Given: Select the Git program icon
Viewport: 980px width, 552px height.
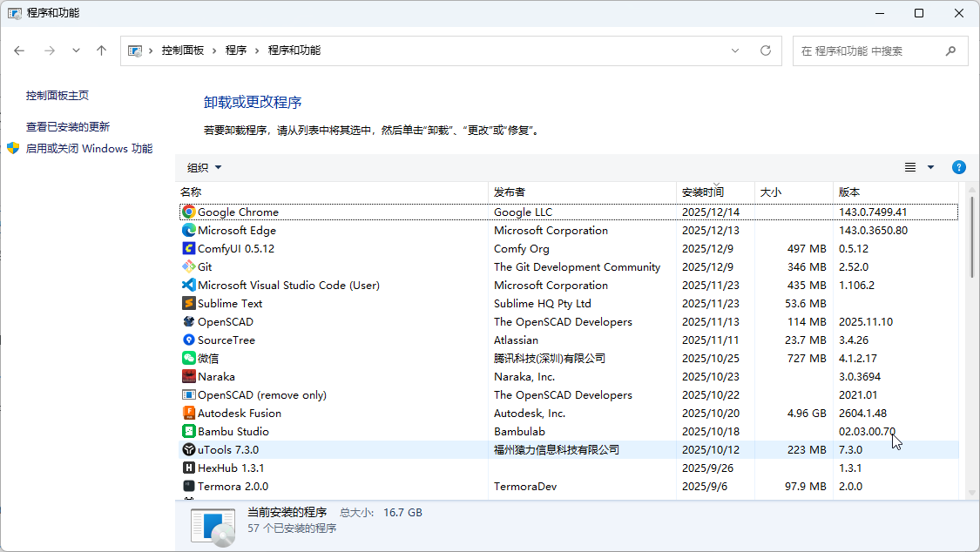Looking at the screenshot, I should coord(186,266).
